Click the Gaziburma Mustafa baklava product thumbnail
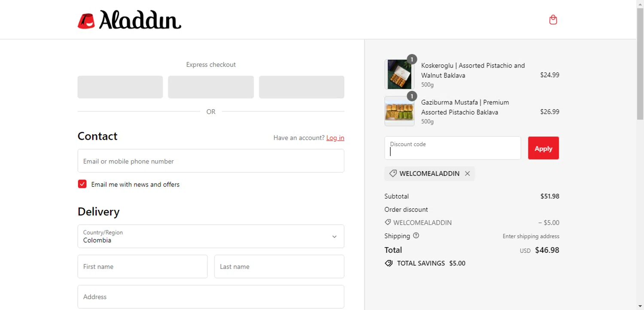644x310 pixels. [399, 111]
